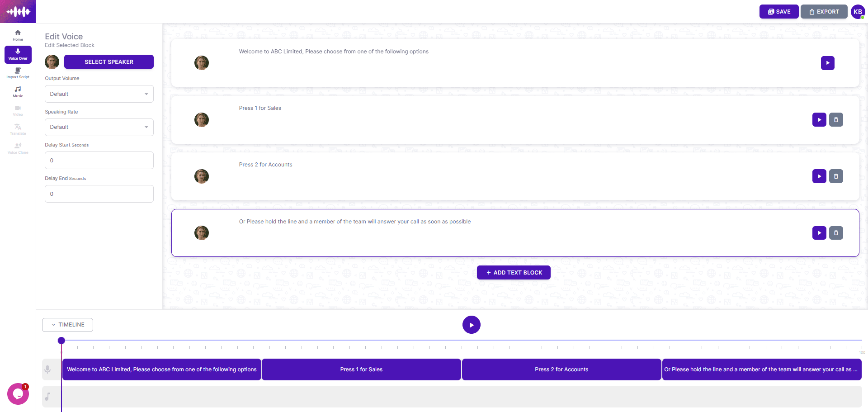Play the full timeline with center play button
Image resolution: width=868 pixels, height=412 pixels.
point(471,325)
